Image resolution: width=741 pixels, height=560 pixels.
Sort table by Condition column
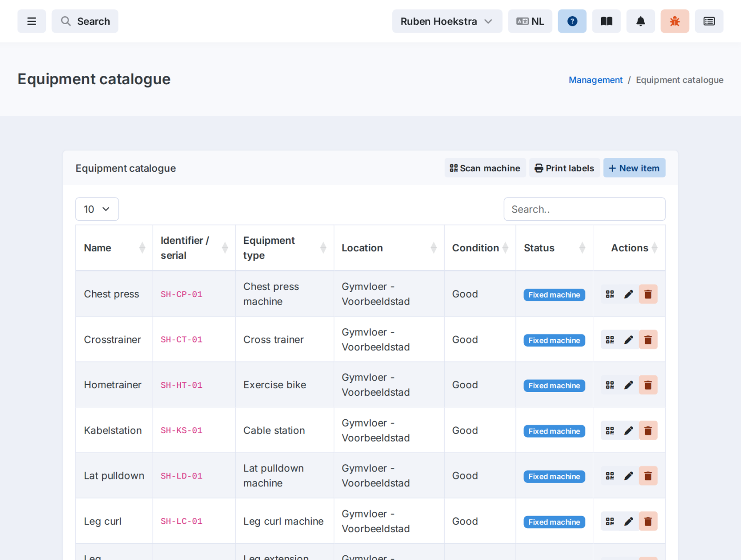point(480,248)
